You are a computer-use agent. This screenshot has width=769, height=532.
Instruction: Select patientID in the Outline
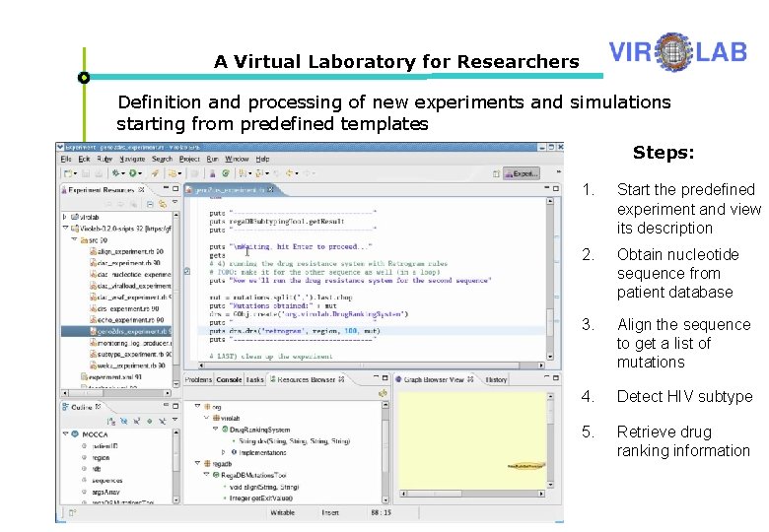pyautogui.click(x=100, y=445)
